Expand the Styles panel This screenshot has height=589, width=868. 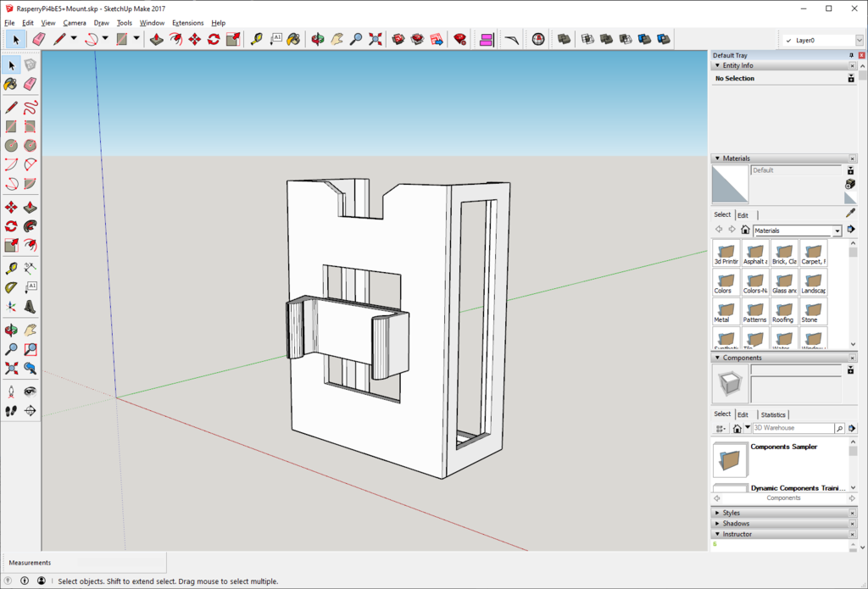[731, 513]
